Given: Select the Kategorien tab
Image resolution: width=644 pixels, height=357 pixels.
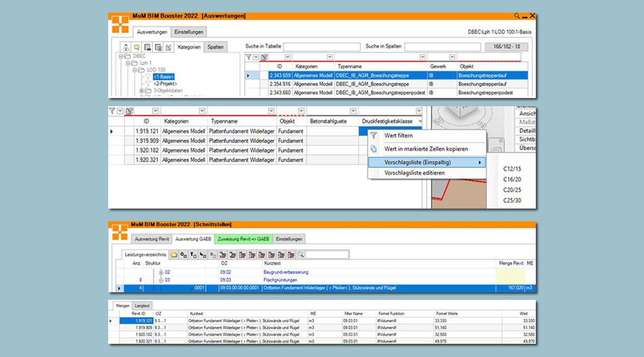Looking at the screenshot, I should click(189, 47).
